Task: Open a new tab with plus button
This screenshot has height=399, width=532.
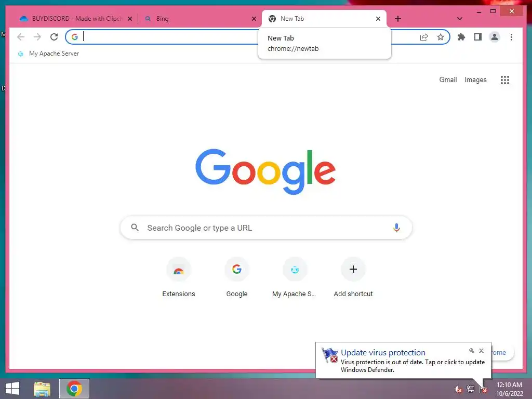Action: [x=398, y=19]
